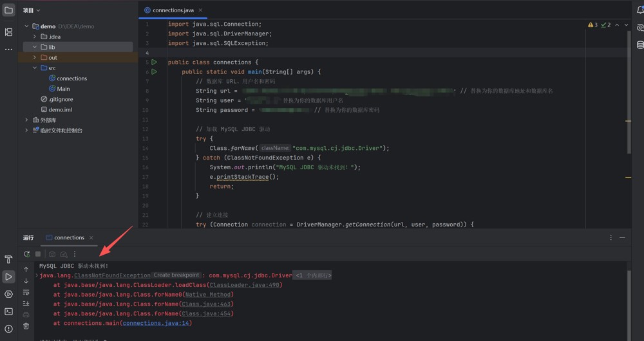Go to previous highlighted problem arrow

(617, 25)
